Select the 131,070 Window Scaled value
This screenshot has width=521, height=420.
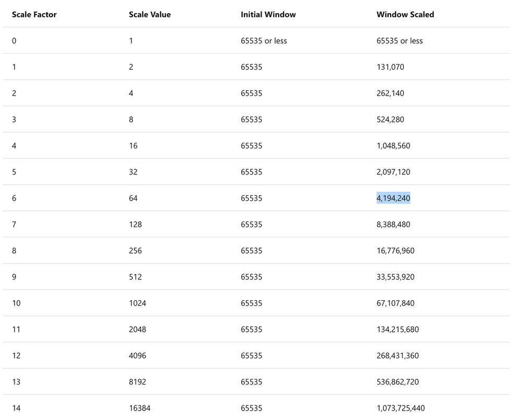point(390,67)
